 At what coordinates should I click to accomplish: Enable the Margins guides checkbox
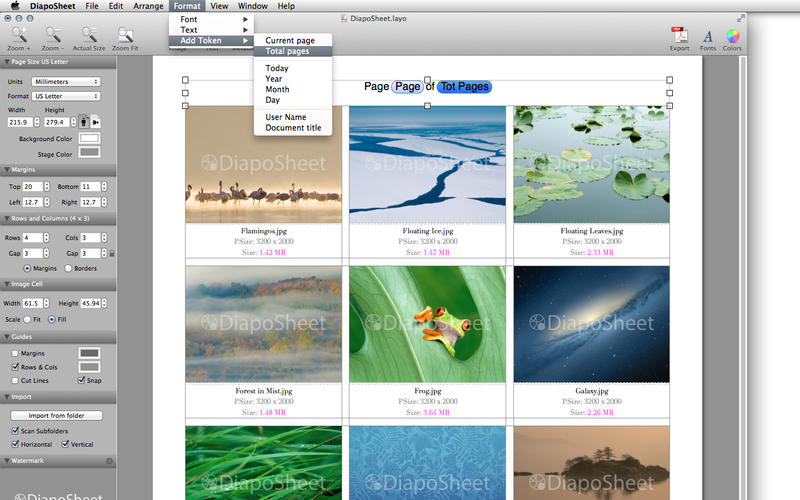coord(15,353)
